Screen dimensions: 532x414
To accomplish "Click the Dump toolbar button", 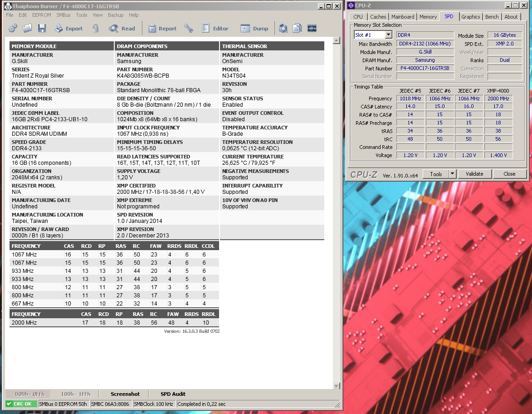I will coord(254,29).
